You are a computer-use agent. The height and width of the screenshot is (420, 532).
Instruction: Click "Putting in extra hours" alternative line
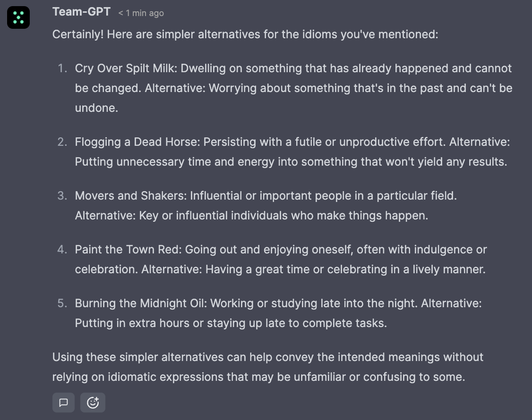point(231,323)
